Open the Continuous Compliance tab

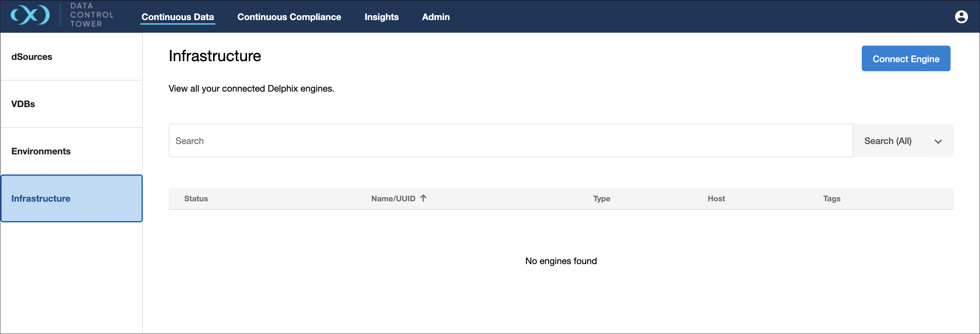[x=289, y=17]
